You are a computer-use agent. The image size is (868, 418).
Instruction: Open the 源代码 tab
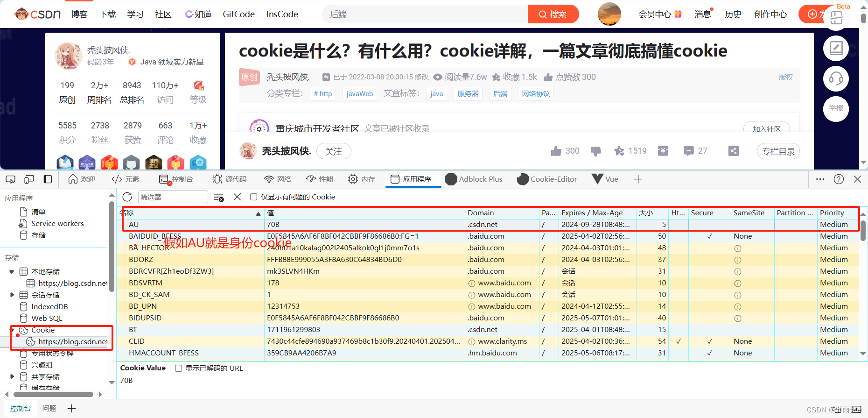click(x=229, y=179)
